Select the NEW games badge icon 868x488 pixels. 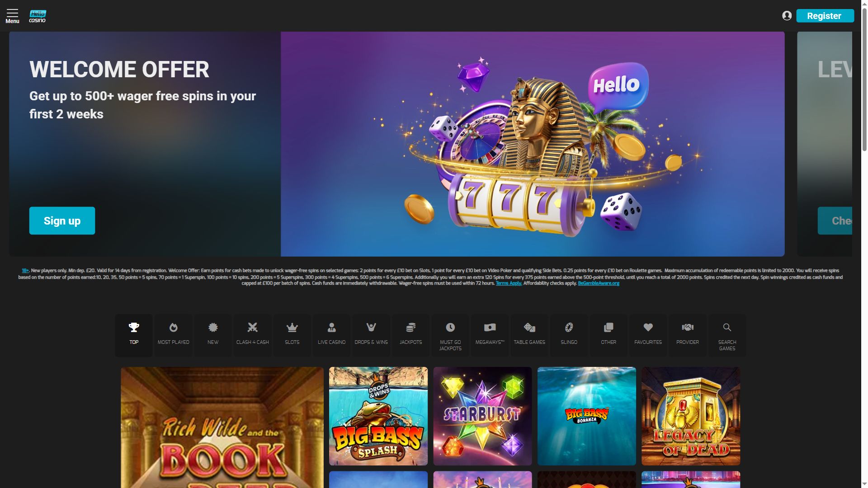point(213,335)
